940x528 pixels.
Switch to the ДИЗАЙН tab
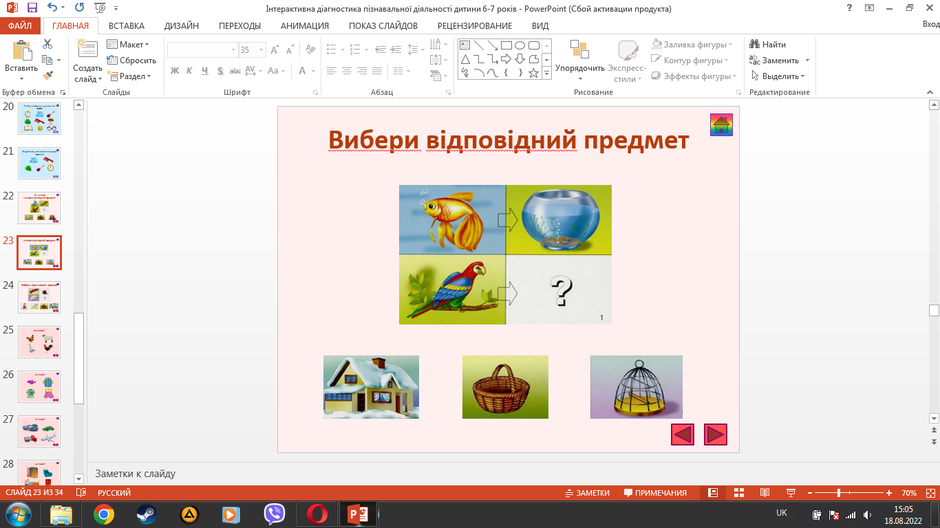pyautogui.click(x=182, y=26)
